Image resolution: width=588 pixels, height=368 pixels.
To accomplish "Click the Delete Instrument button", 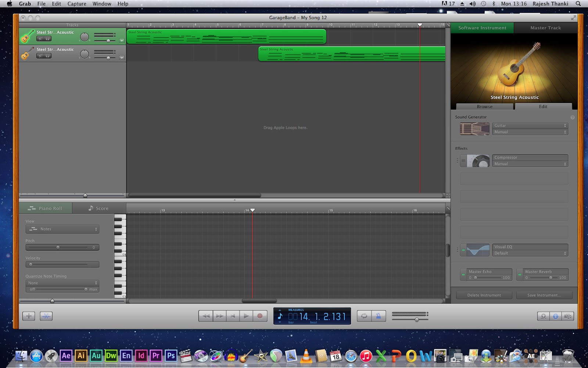I will (484, 295).
